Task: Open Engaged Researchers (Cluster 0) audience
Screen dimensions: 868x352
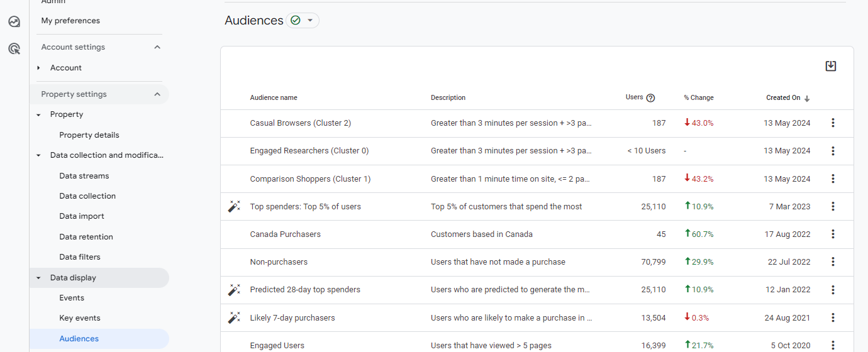Action: click(x=309, y=151)
